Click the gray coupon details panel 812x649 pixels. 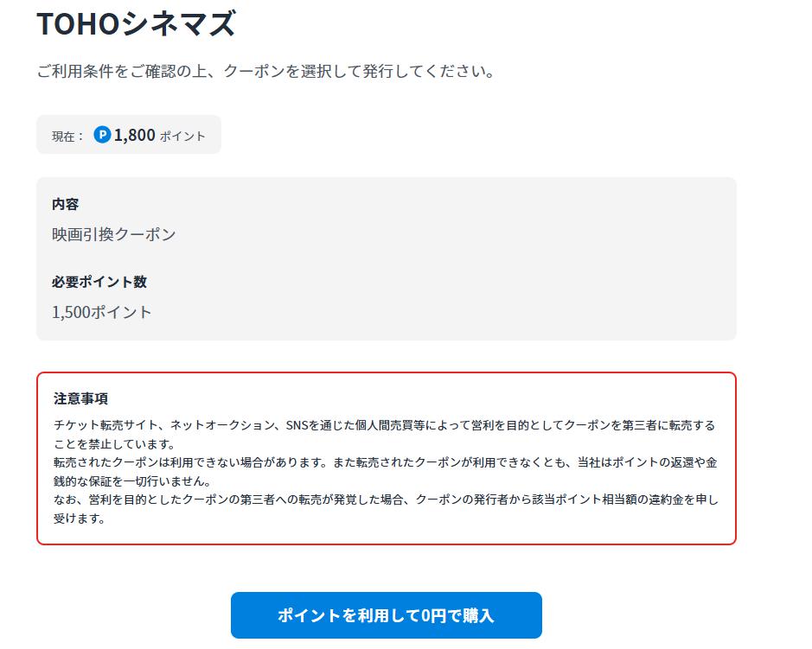pos(387,258)
